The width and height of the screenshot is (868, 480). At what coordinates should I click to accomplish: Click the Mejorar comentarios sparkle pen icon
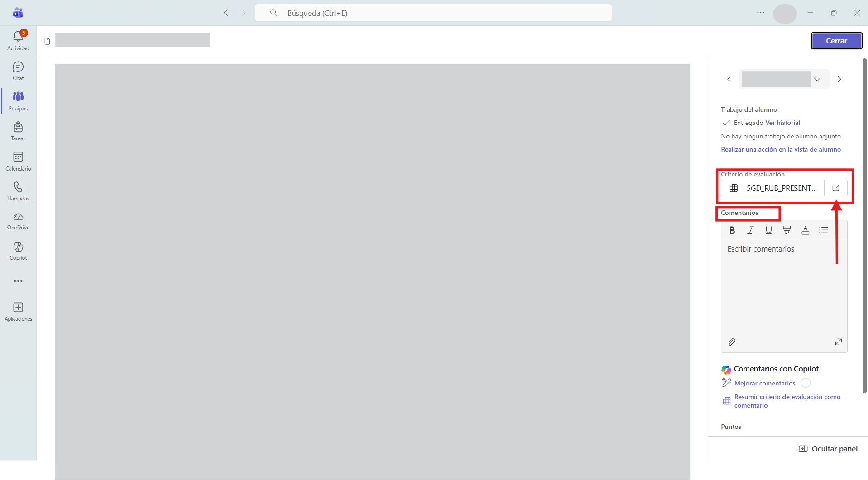[x=726, y=383]
